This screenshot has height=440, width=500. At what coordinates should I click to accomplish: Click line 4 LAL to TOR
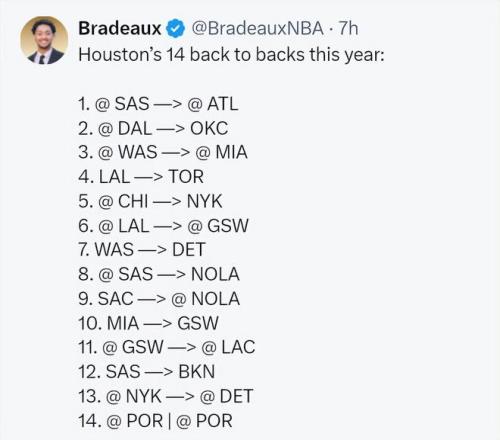click(x=141, y=177)
